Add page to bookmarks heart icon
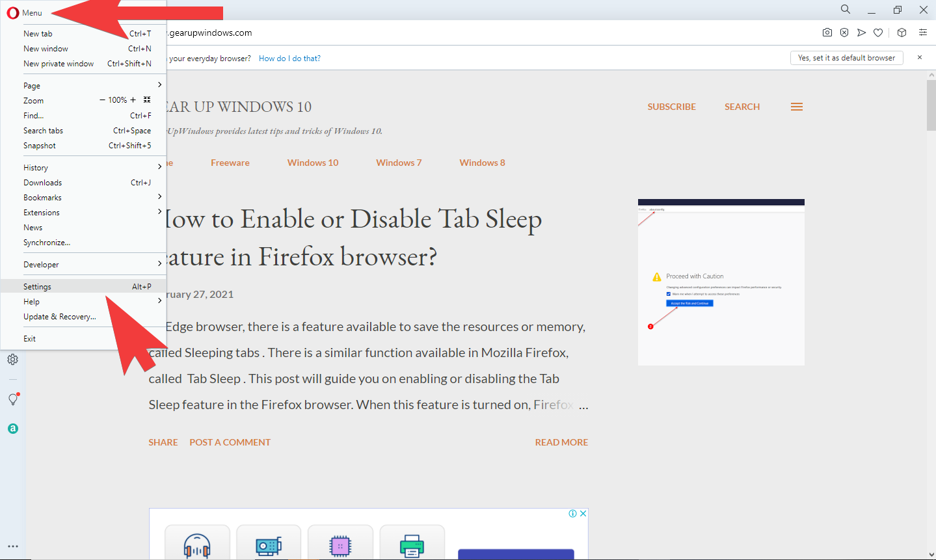 pyautogui.click(x=878, y=33)
